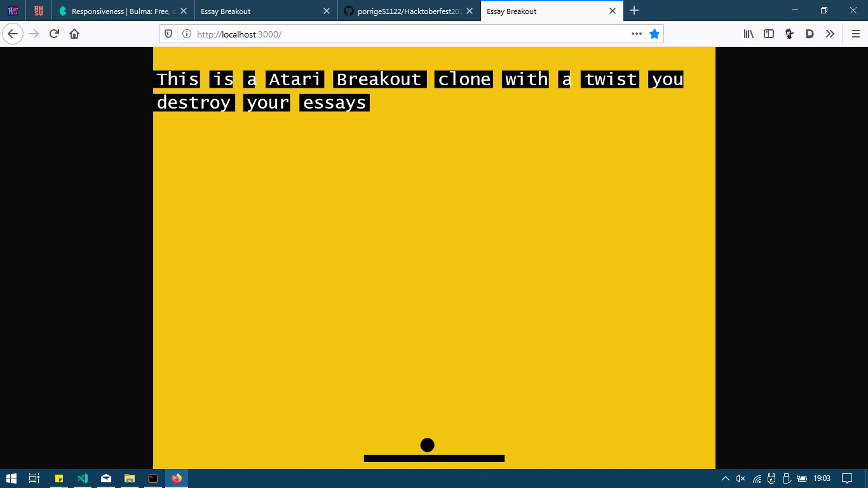Click the browser forward arrow
Screen dimensions: 868x488
(34, 34)
